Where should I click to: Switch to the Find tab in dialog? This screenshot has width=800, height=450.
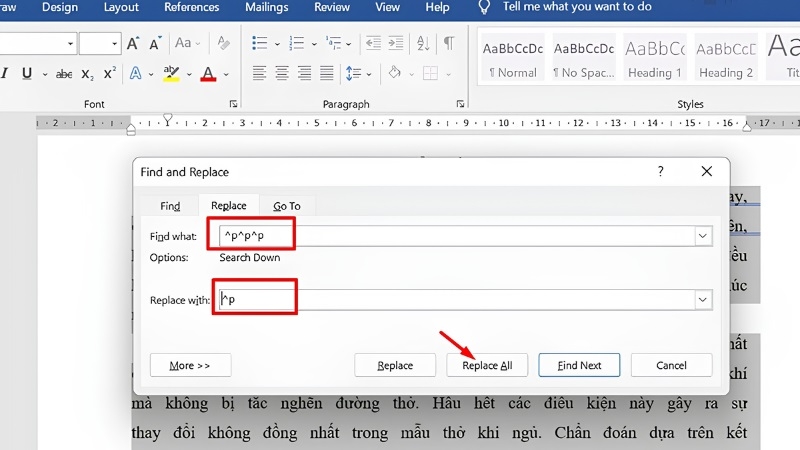tap(170, 206)
